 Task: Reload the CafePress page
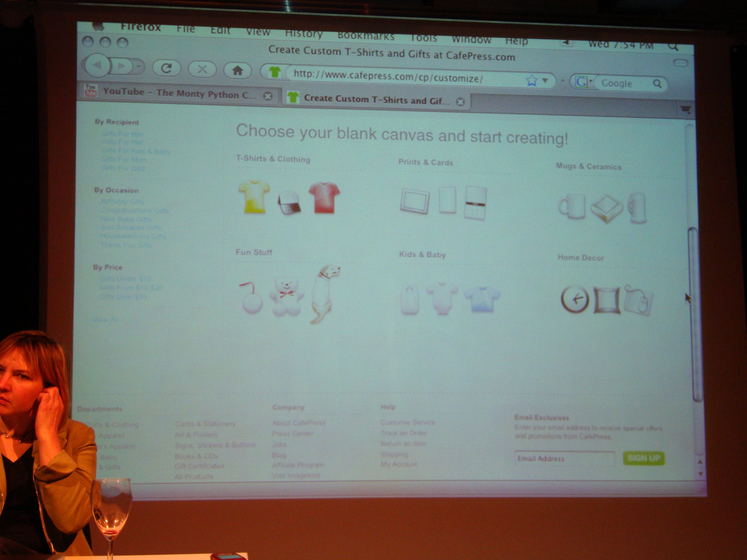166,68
